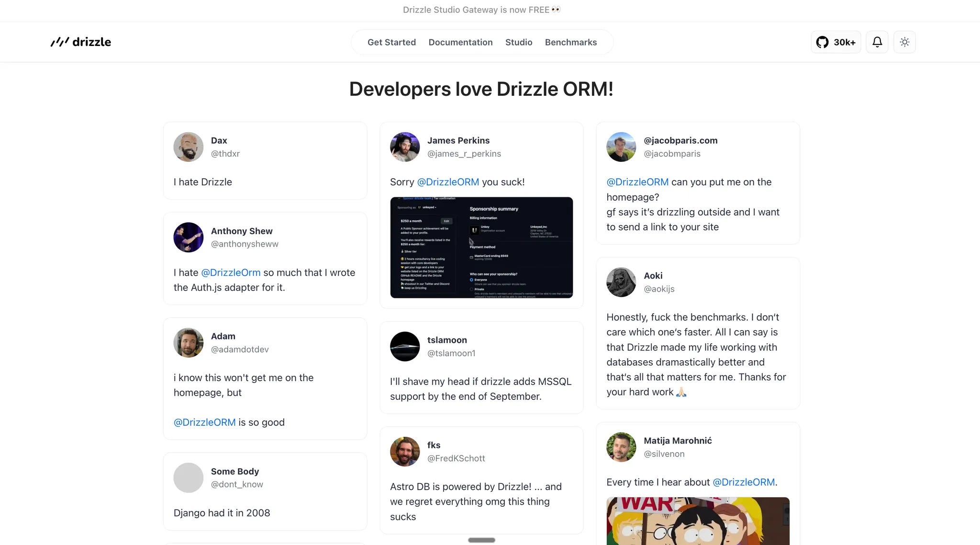Image resolution: width=980 pixels, height=545 pixels.
Task: Open @DrizzleORM mention in jacobparis tweet
Action: click(637, 182)
